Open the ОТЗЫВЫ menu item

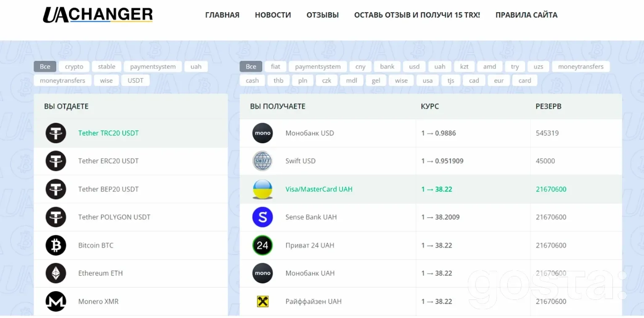(322, 15)
